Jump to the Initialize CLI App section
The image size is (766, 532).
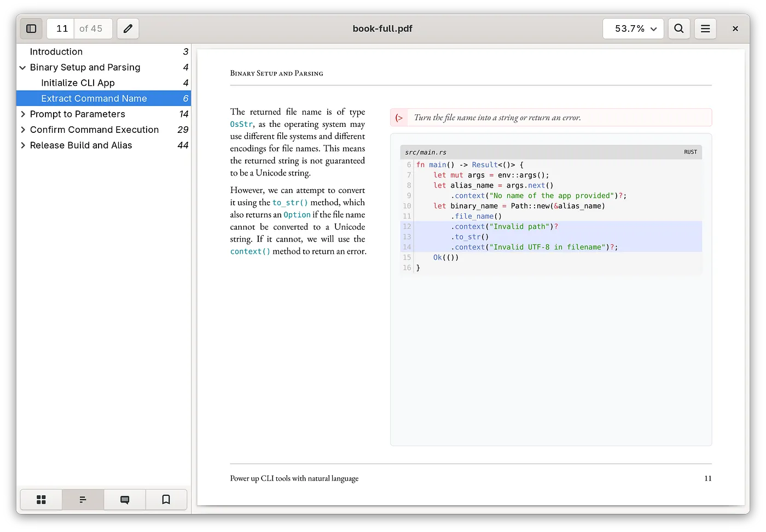(78, 83)
